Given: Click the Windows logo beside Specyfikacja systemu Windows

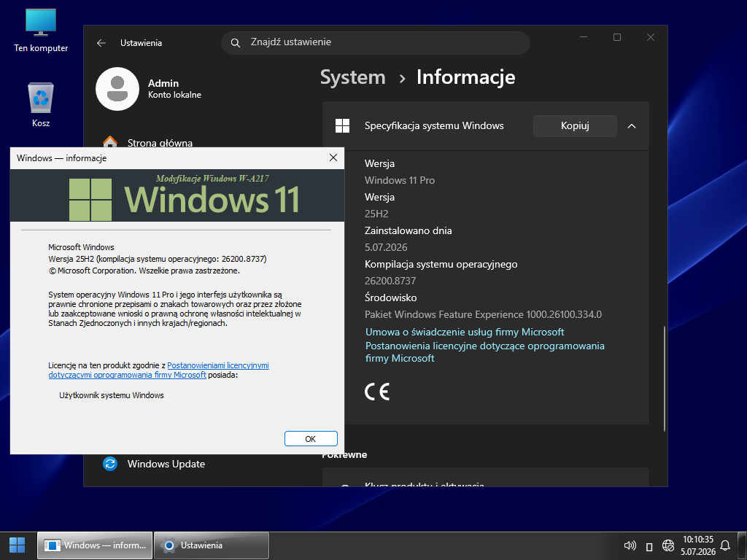Looking at the screenshot, I should tap(343, 125).
